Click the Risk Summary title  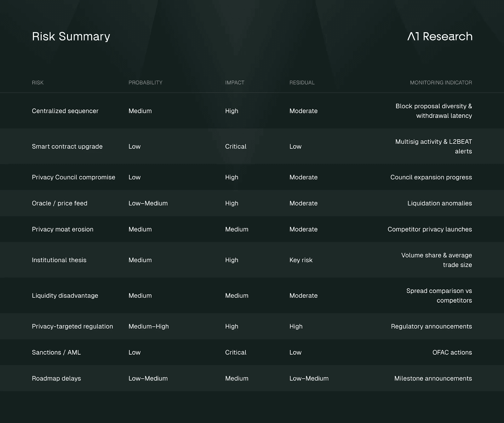tap(71, 37)
